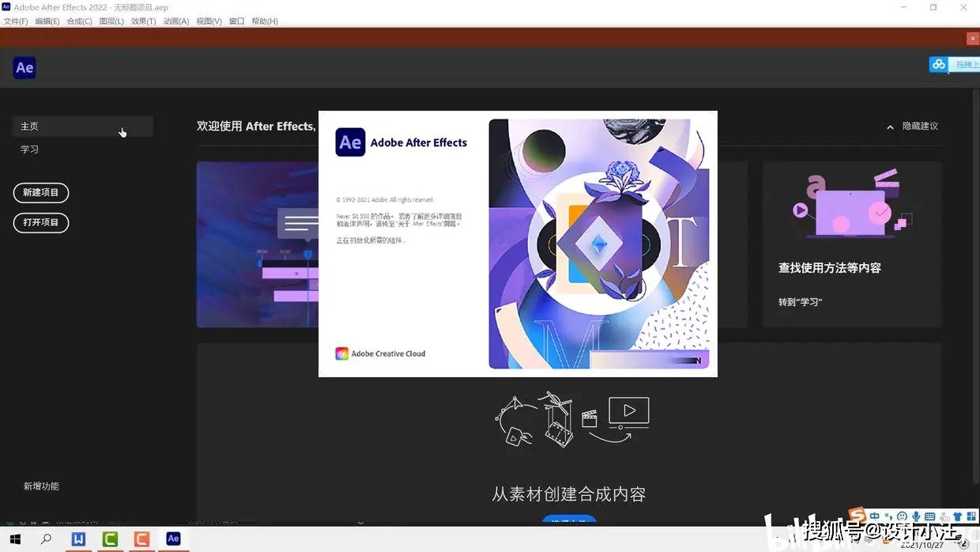
Task: Click the Ae logo on the splash screen
Action: [350, 142]
